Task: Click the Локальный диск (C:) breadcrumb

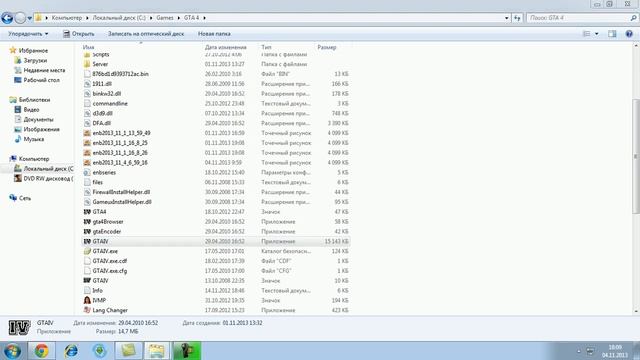Action: click(x=119, y=18)
